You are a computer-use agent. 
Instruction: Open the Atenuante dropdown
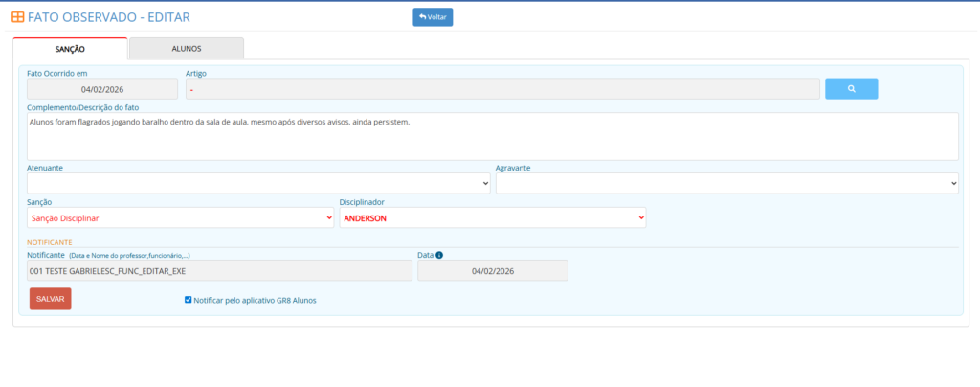click(258, 183)
